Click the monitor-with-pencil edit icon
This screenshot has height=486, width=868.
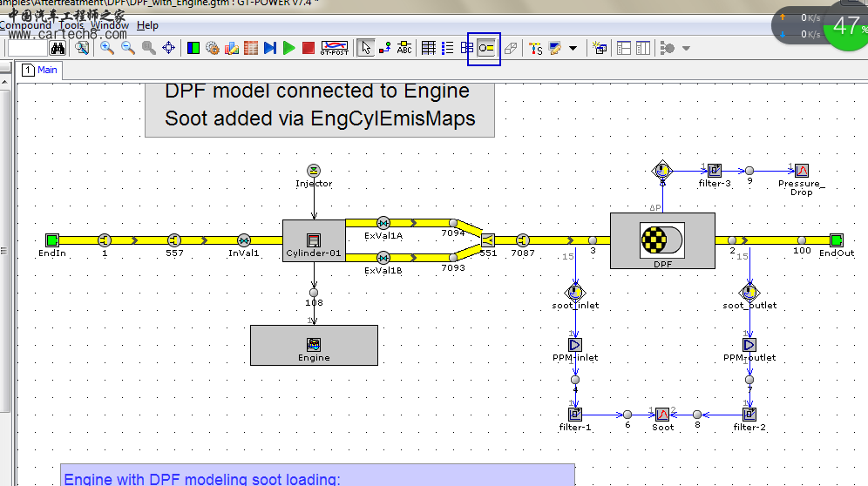click(554, 48)
